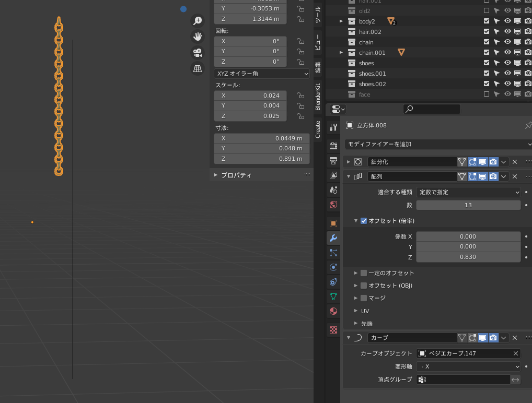Image resolution: width=532 pixels, height=403 pixels.
Task: Open the 配列 modifier extras dropdown arrow
Action: pos(504,176)
